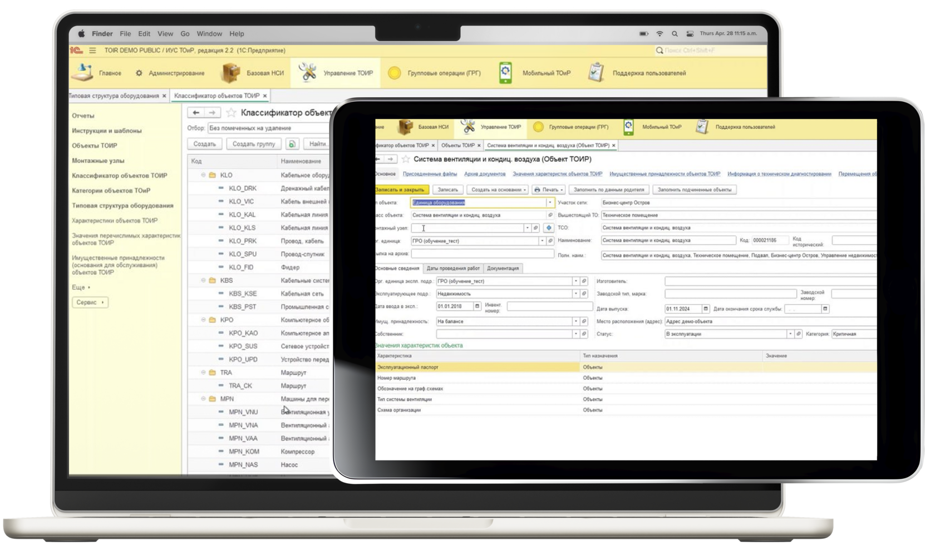935x560 pixels.
Task: Go forward arrow on tablet object form
Action: [x=391, y=159]
